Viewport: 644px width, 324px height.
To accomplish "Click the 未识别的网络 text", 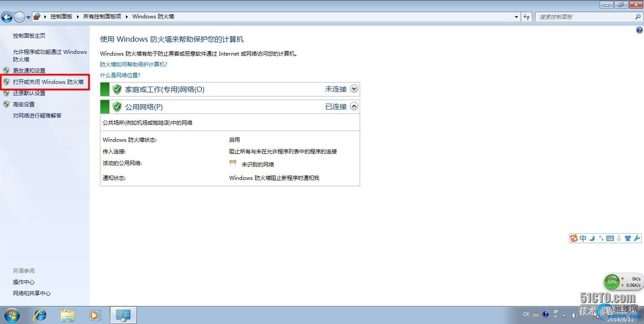I will tap(258, 164).
